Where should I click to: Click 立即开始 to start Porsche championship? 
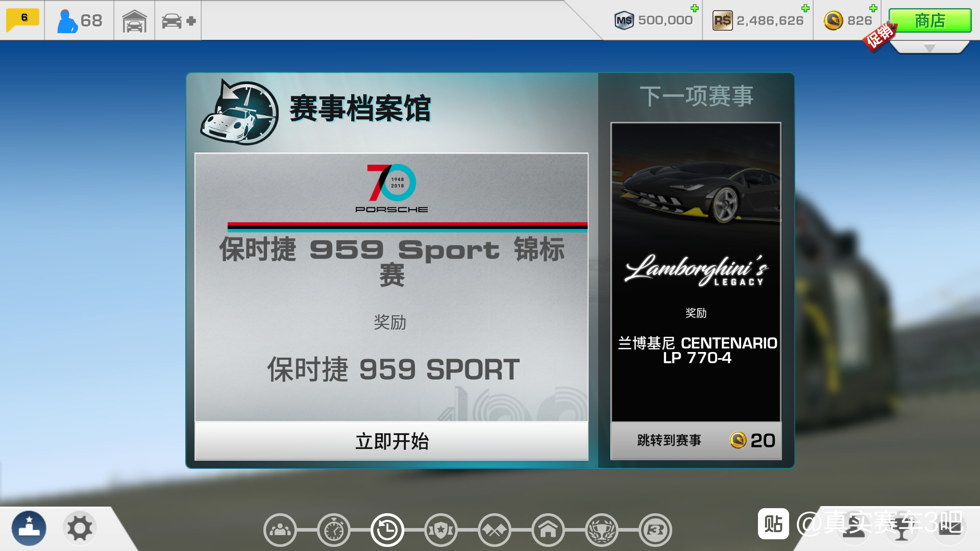coord(391,441)
